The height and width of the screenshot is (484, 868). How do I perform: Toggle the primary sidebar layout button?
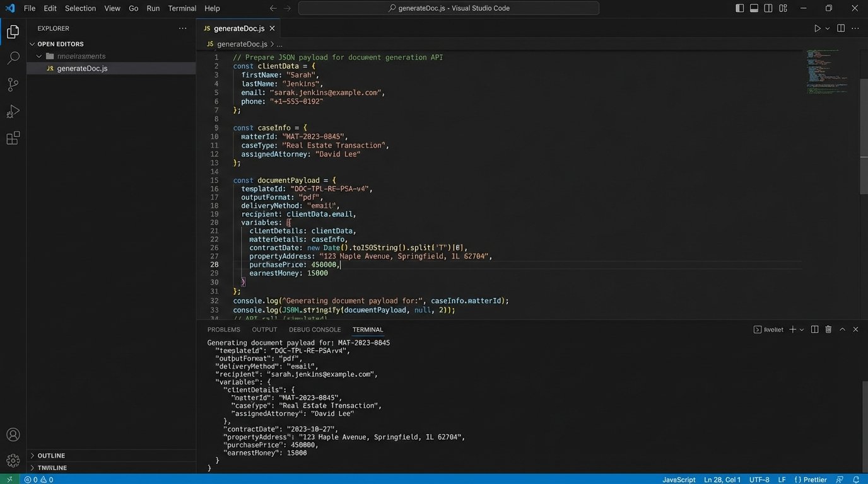(740, 8)
